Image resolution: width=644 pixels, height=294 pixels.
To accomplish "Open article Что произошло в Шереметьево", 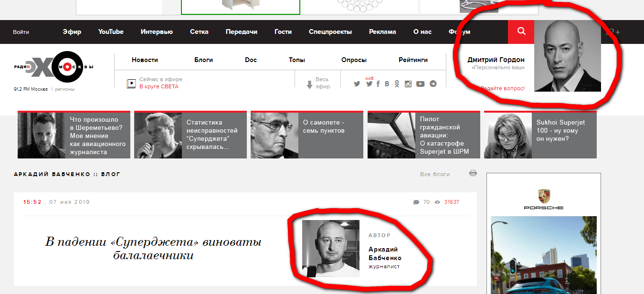I will pos(74,135).
